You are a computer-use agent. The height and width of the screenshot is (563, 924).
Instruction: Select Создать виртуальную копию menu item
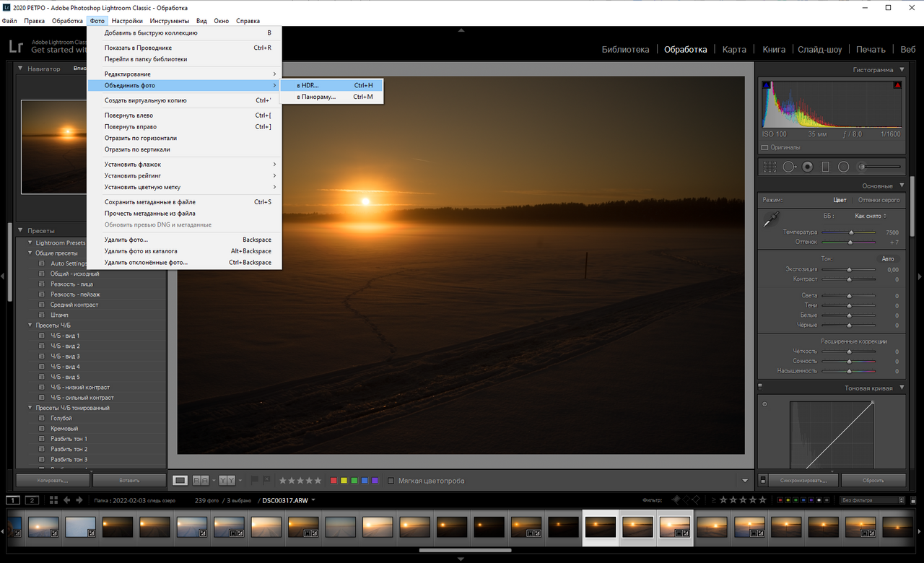pyautogui.click(x=184, y=100)
